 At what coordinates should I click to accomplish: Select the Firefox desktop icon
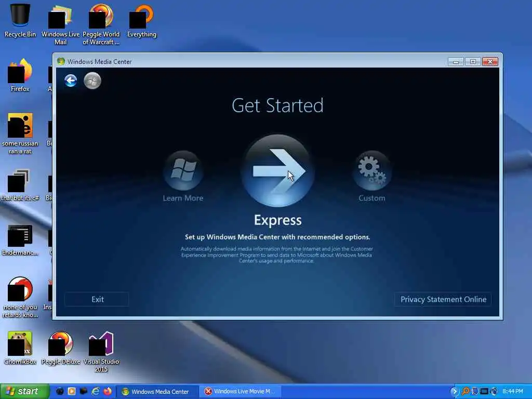point(20,75)
